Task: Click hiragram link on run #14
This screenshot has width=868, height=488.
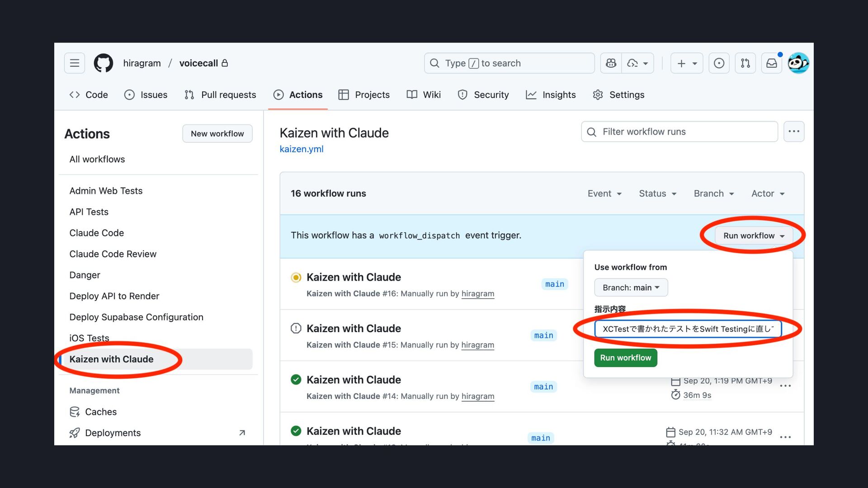Action: (478, 396)
